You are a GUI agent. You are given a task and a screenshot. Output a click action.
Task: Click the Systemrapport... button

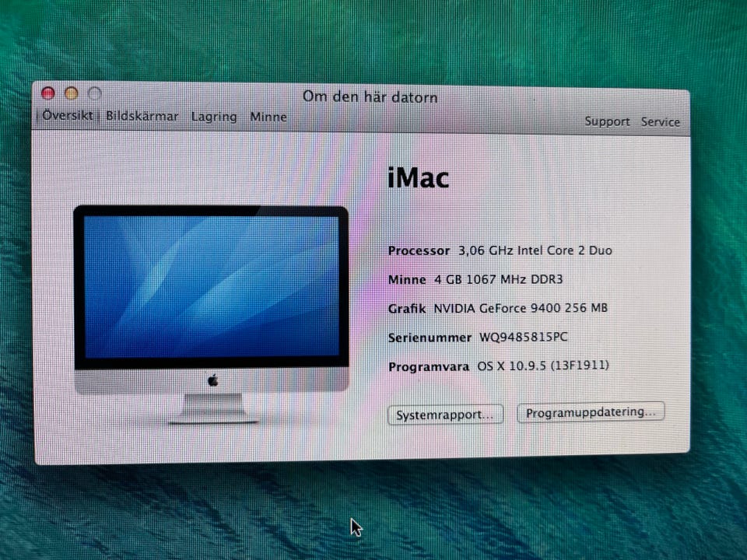click(445, 415)
